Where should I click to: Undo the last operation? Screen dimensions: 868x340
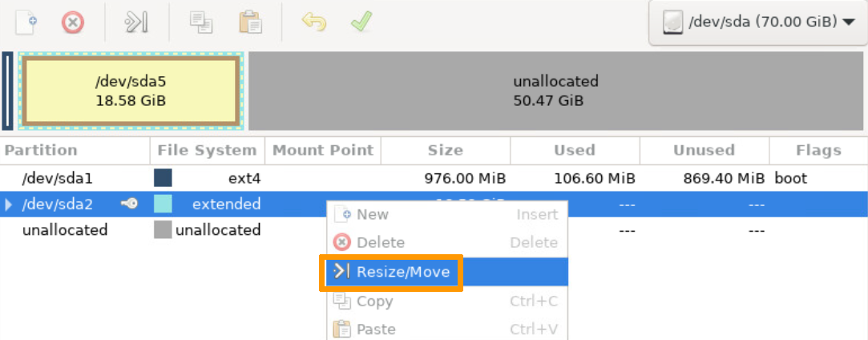[313, 22]
